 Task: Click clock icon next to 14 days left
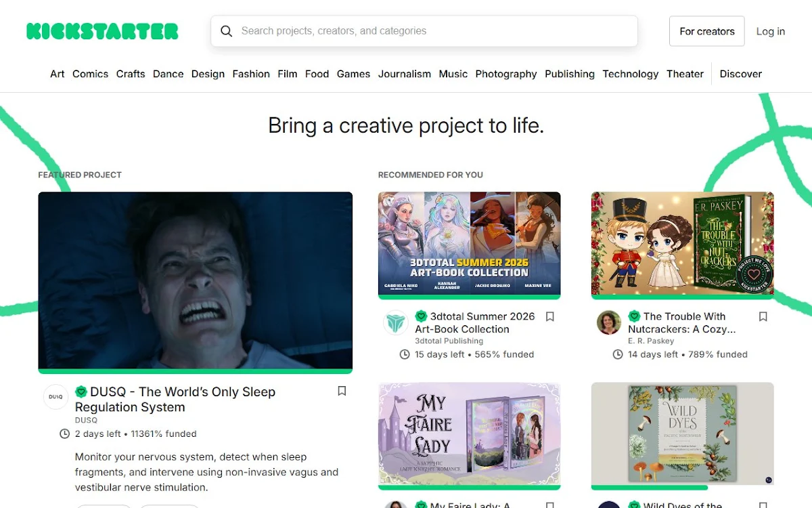pos(618,354)
